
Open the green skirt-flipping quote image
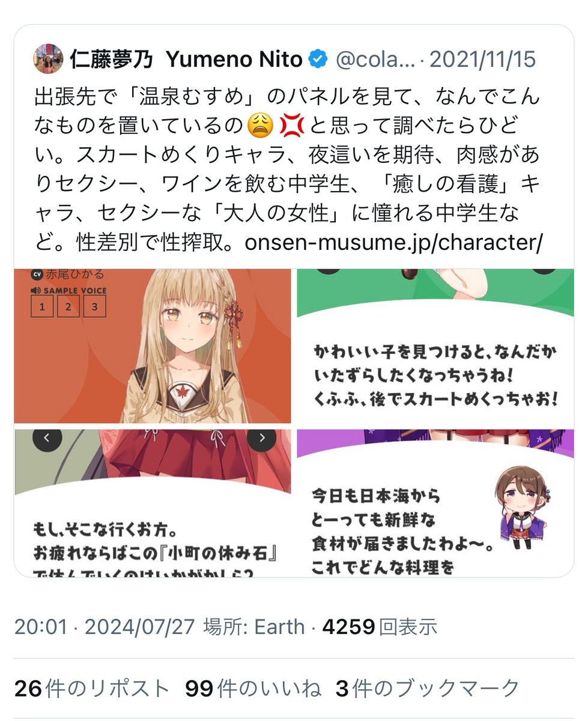(435, 346)
